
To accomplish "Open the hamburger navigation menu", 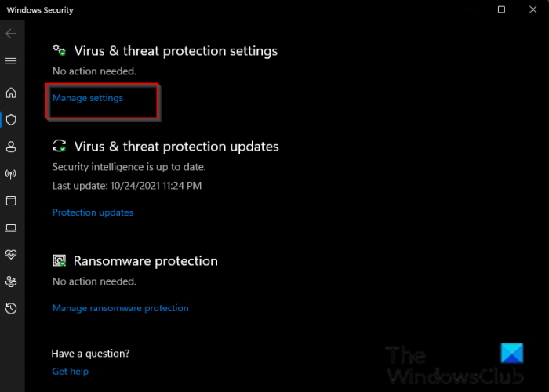I will tap(11, 60).
